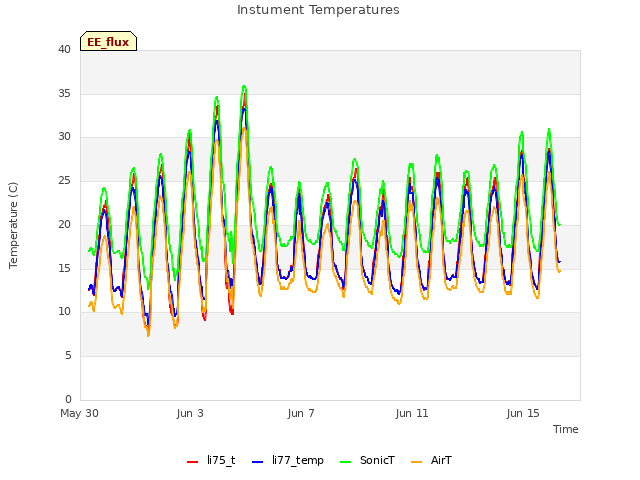
Task: Click the Jun 7 x-axis tick label
Action: coord(301,413)
